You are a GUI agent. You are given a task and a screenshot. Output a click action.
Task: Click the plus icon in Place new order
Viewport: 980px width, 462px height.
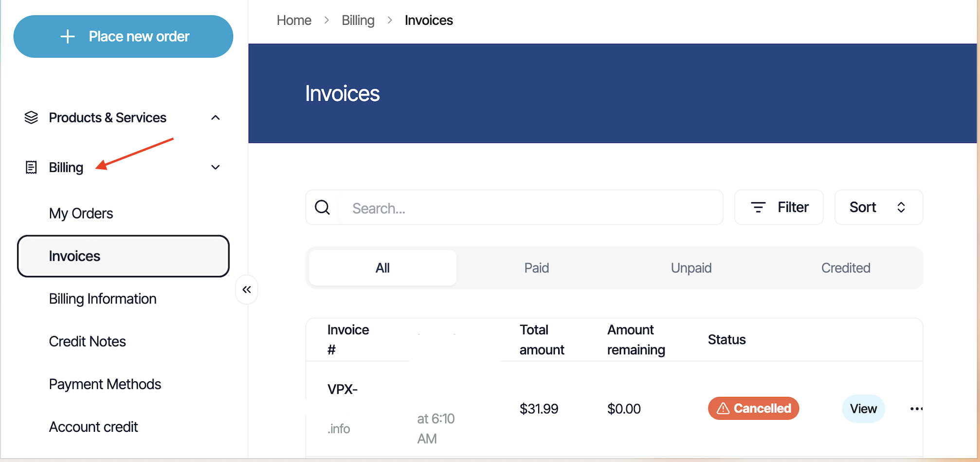pyautogui.click(x=68, y=36)
